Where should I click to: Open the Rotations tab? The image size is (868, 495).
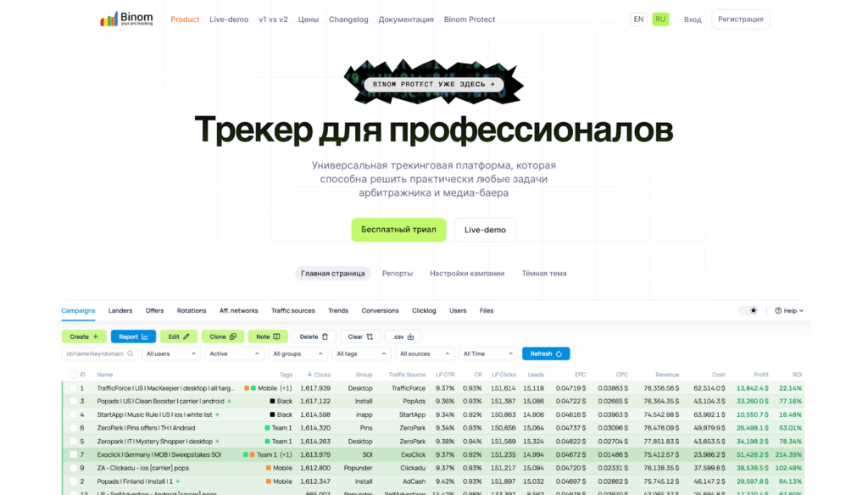[x=192, y=310]
